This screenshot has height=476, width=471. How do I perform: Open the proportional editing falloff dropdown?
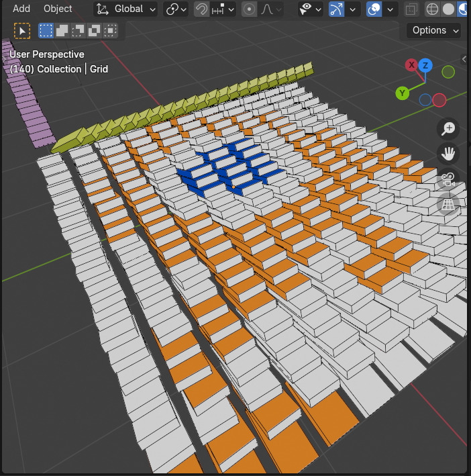(x=271, y=9)
